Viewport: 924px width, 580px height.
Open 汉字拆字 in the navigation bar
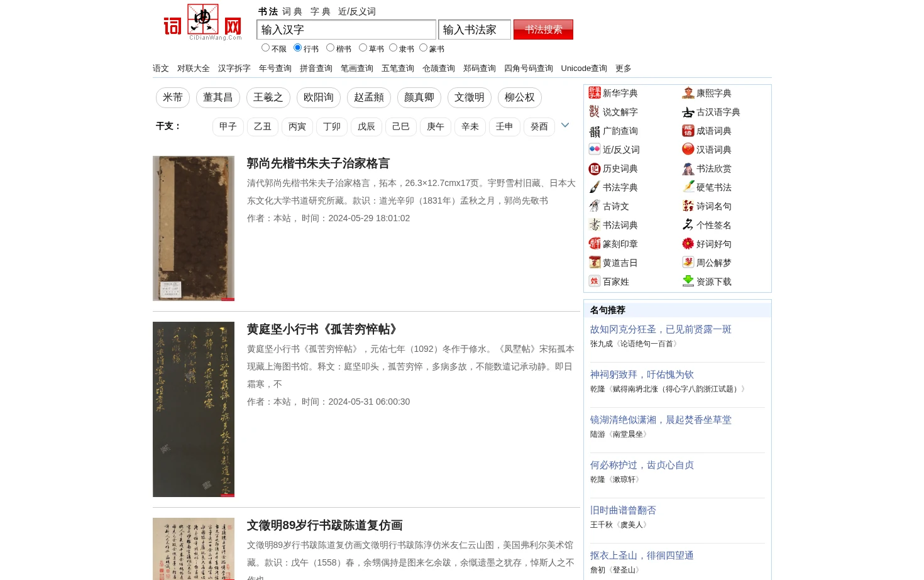[234, 68]
